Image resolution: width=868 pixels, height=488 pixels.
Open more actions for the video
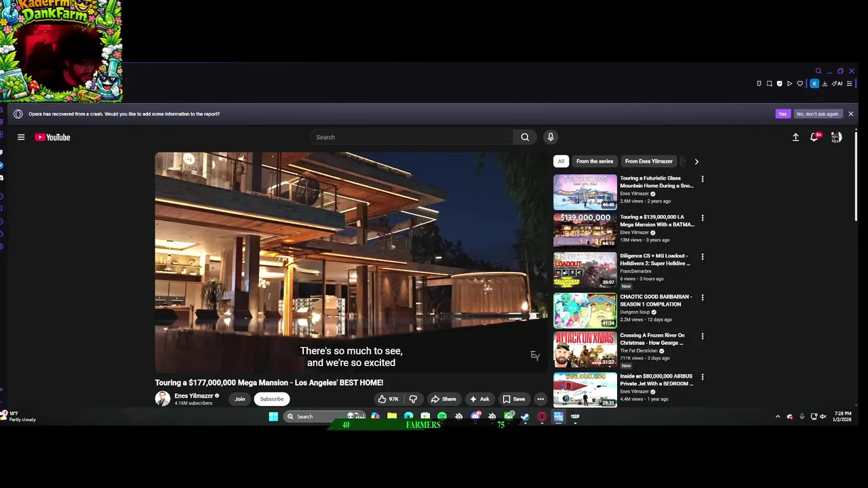coord(540,399)
